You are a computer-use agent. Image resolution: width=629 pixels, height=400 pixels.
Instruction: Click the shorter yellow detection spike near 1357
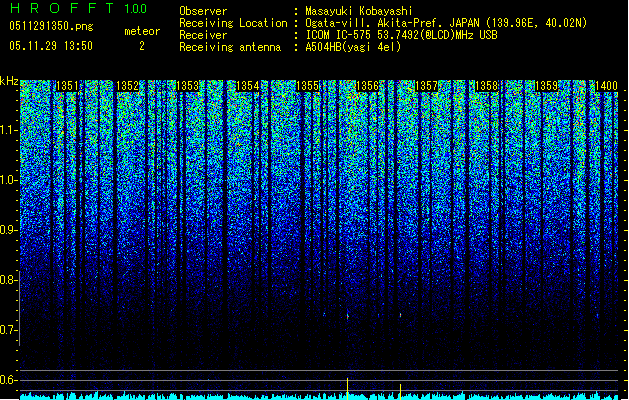tap(400, 392)
